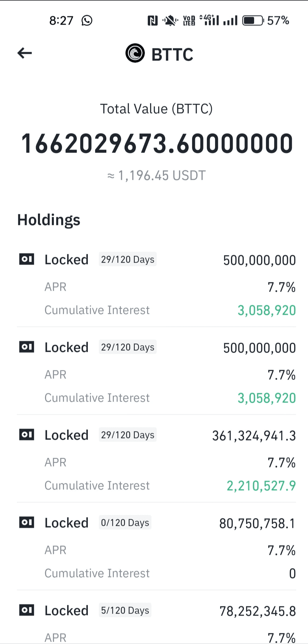Tap lock icon of first 500,000,000 holding
Screen dimensions: 308x644
(27, 259)
